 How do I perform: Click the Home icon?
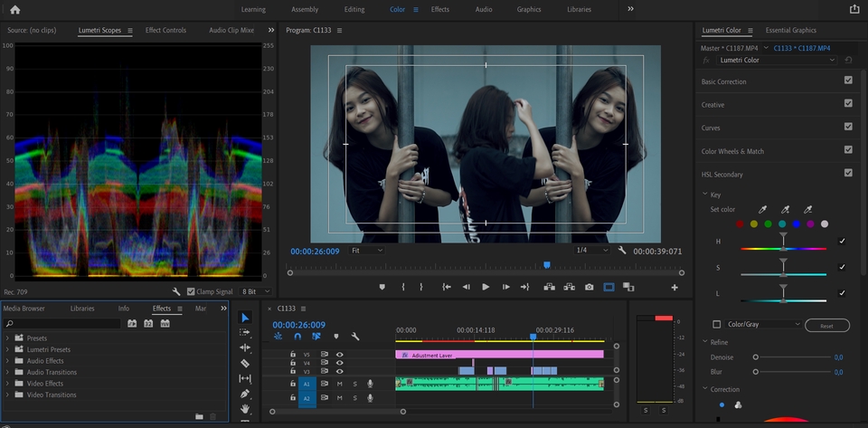(15, 9)
